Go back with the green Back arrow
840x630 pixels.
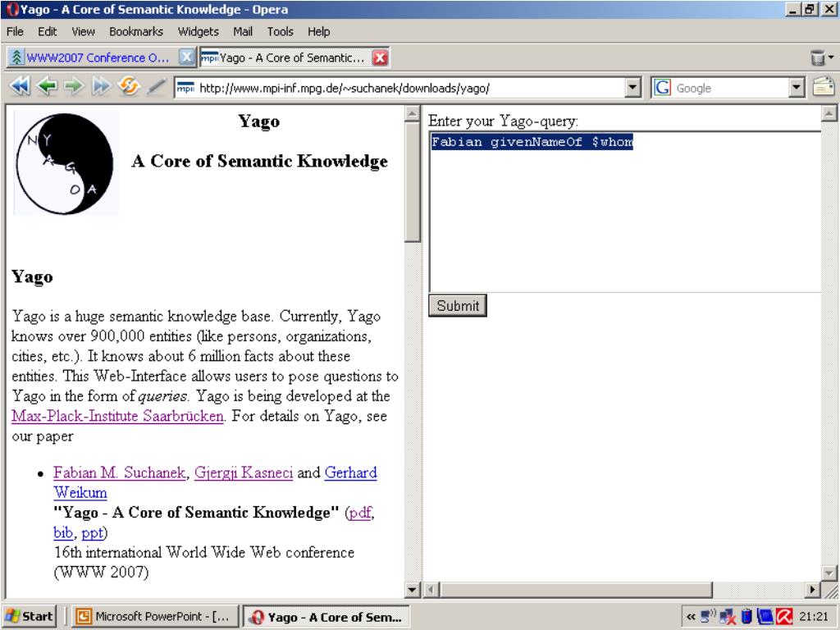[x=48, y=86]
